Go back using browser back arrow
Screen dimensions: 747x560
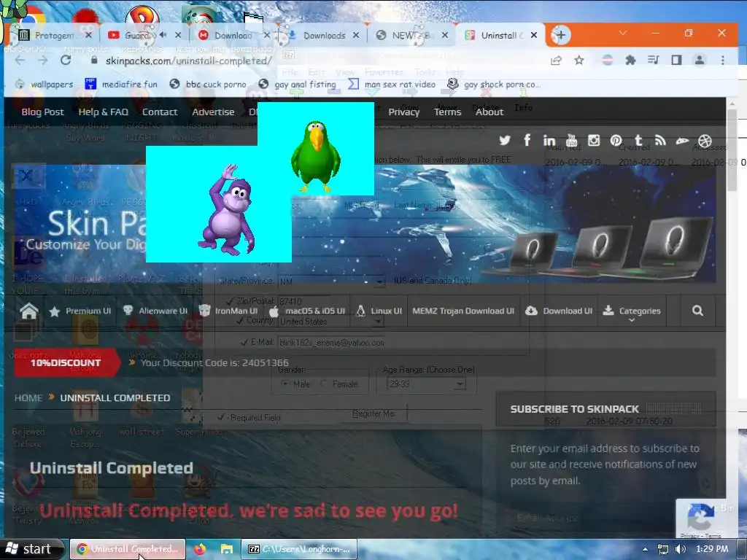20,61
